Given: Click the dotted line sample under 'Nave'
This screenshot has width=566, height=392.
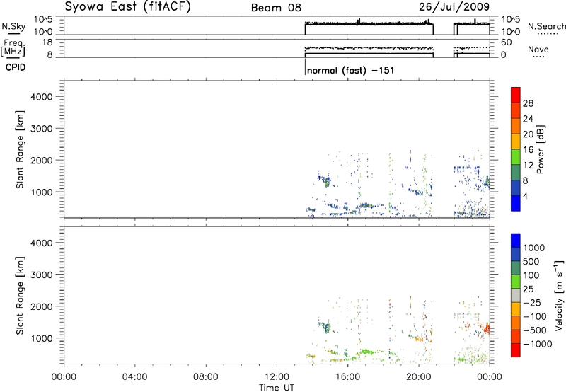Looking at the screenshot, I should (x=538, y=57).
